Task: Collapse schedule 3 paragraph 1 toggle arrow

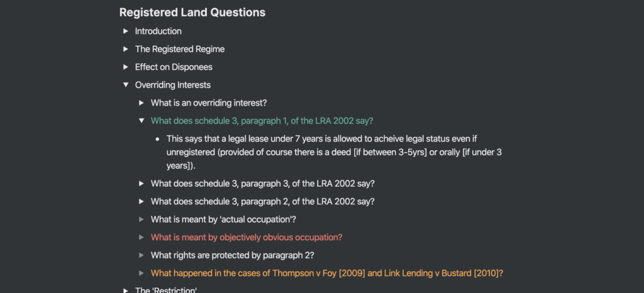Action: point(142,121)
